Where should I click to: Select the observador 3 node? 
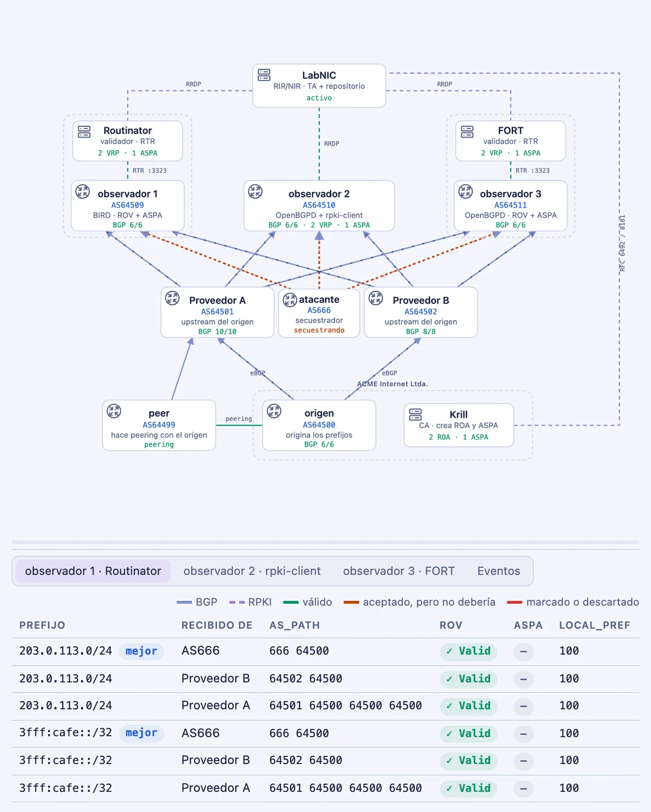(510, 206)
